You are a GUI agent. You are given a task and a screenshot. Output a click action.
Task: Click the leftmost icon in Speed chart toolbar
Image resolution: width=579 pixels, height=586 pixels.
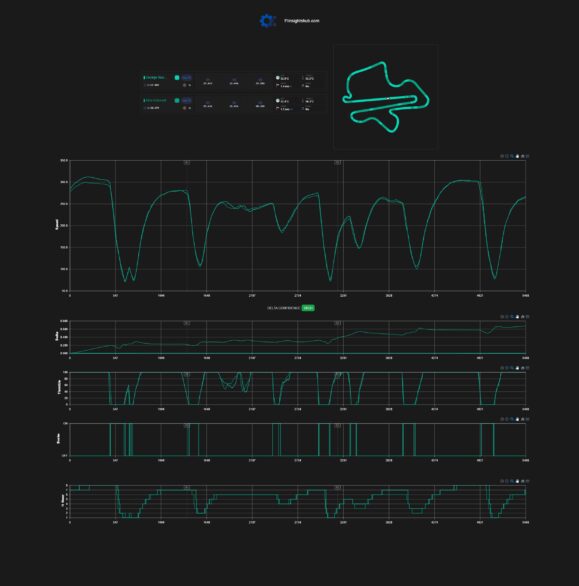(x=502, y=156)
